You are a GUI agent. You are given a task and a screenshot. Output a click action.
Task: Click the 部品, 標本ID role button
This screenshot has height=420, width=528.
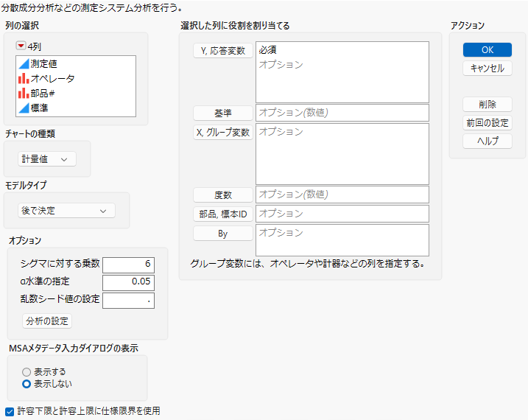pos(223,214)
